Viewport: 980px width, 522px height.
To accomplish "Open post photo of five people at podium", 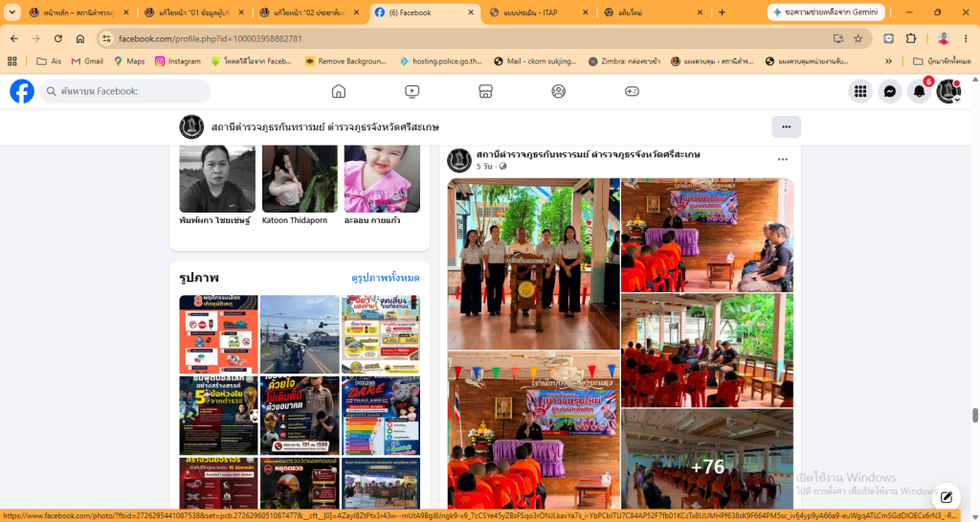I will (x=534, y=263).
